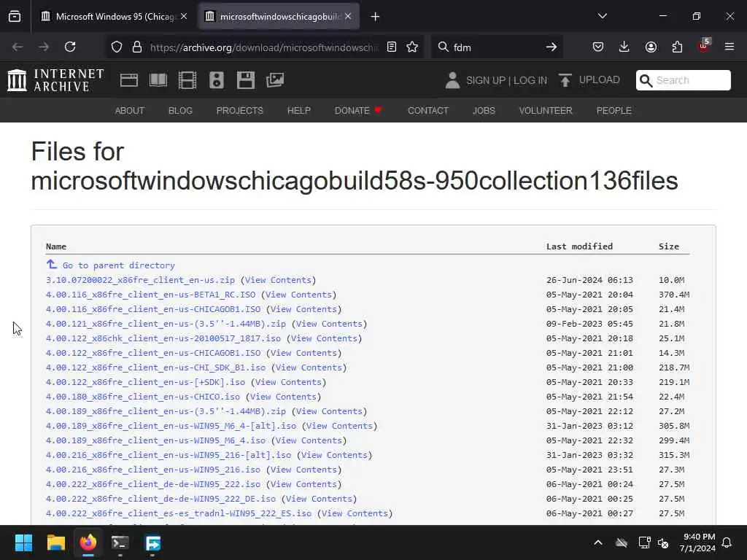Open the Software floppy disk icon
The width and height of the screenshot is (747, 560).
[x=245, y=80]
